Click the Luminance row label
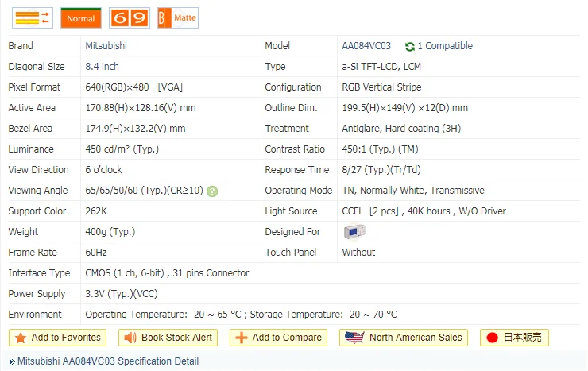 [x=31, y=149]
